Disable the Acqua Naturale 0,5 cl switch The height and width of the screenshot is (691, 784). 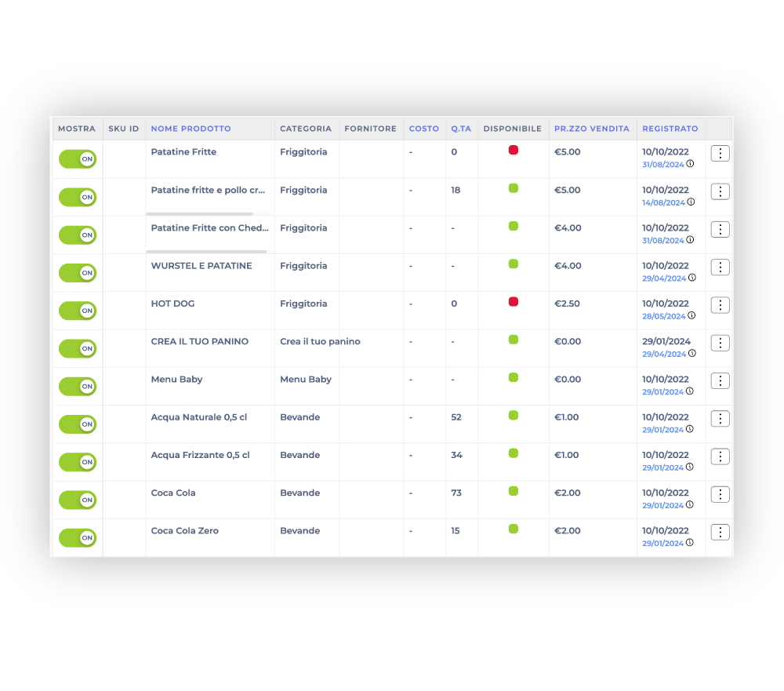point(78,424)
